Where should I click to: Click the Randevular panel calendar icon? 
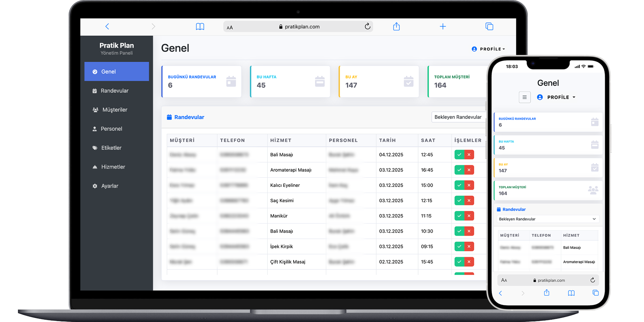point(169,117)
